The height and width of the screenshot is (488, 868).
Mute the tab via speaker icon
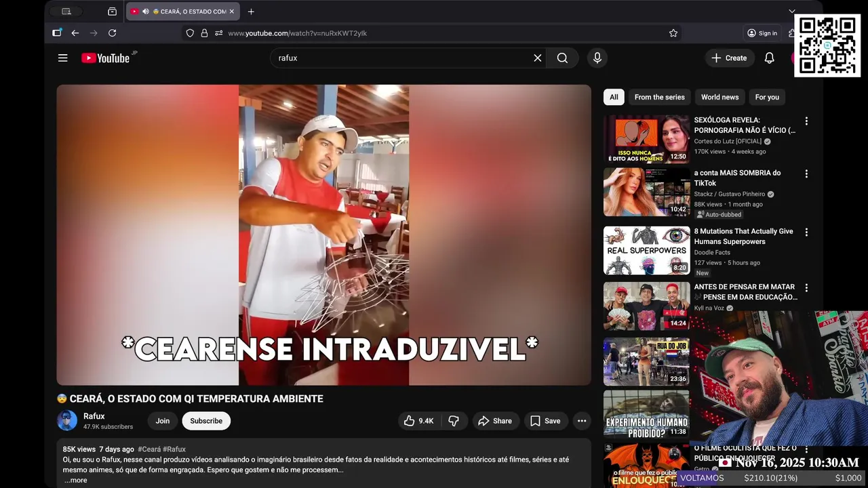pos(145,12)
